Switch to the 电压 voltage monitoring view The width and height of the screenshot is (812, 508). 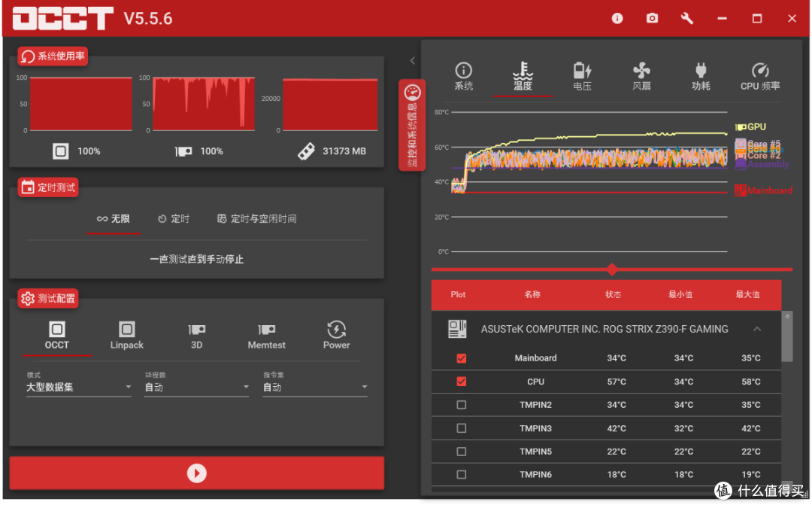click(583, 75)
